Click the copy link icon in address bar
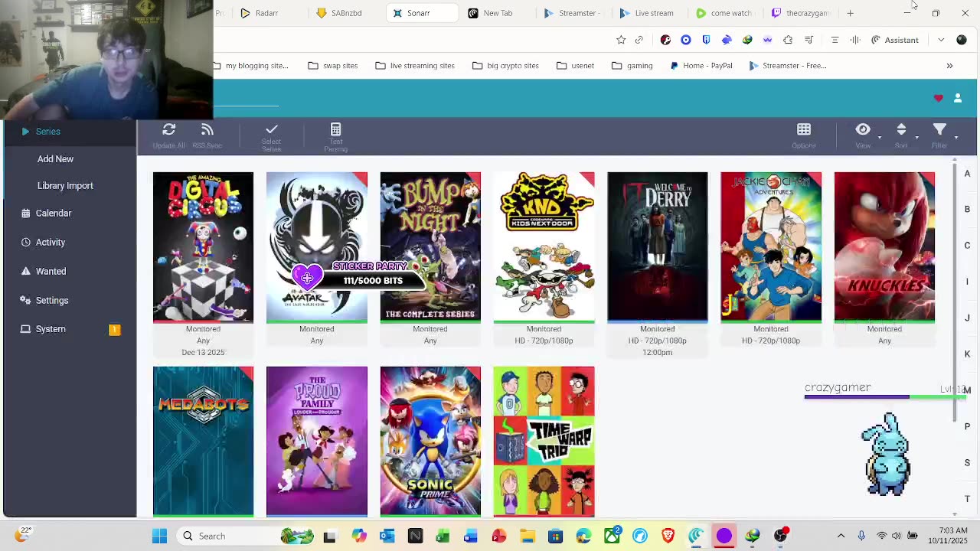This screenshot has height=551, width=980. tap(639, 40)
